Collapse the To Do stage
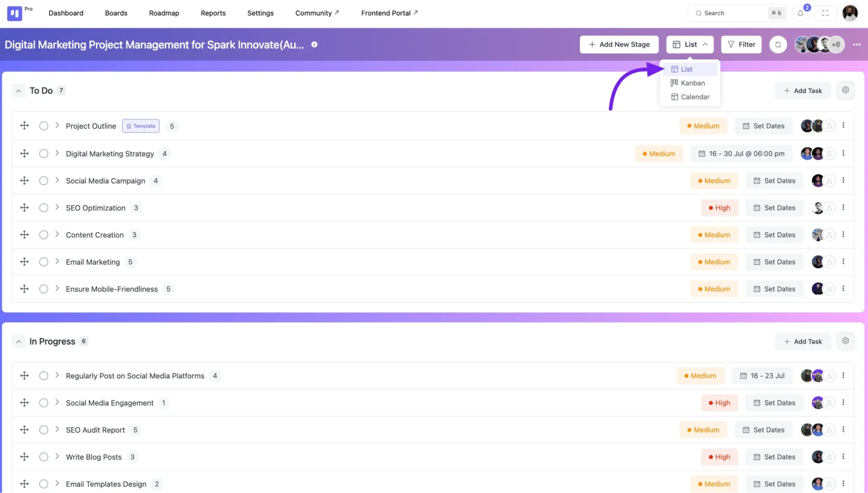Viewport: 868px width, 493px height. [x=19, y=90]
